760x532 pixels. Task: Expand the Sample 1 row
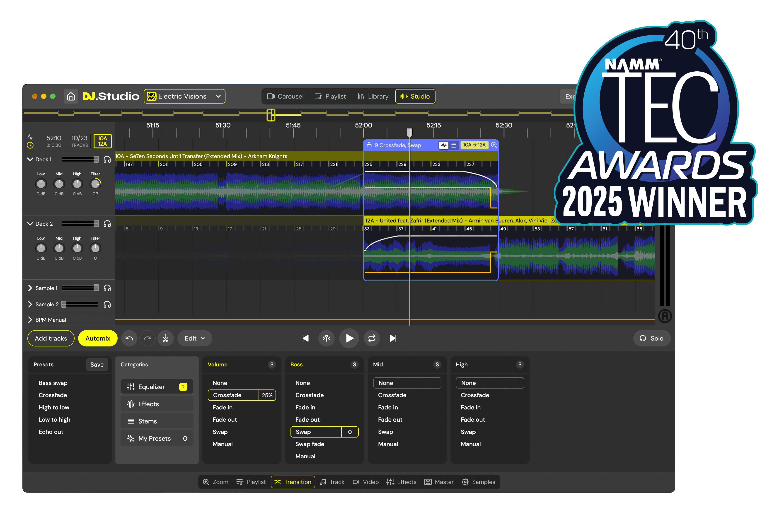click(x=30, y=288)
